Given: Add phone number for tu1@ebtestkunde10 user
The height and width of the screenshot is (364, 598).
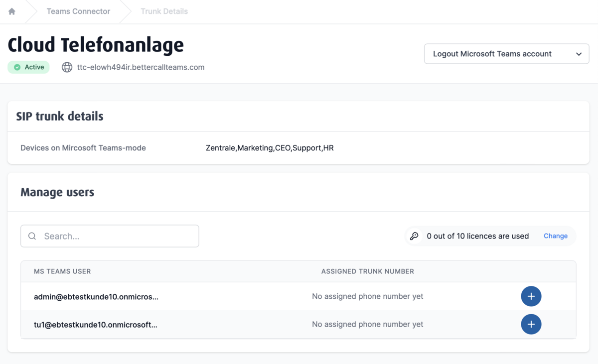Looking at the screenshot, I should pyautogui.click(x=531, y=324).
